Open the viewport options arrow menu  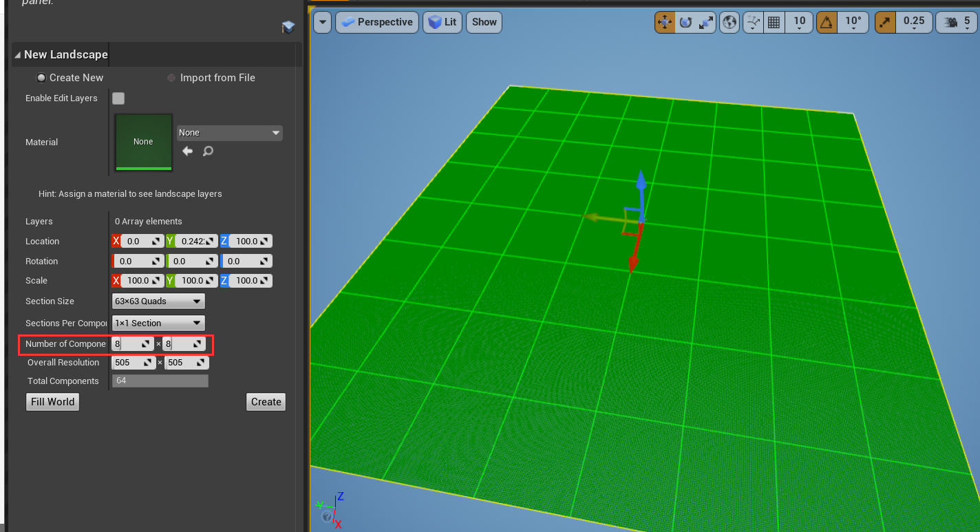click(323, 22)
